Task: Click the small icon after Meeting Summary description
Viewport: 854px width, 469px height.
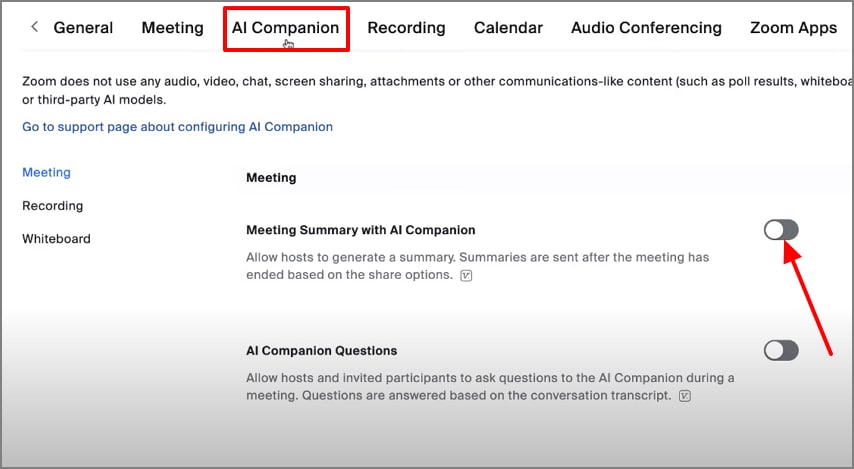Action: [466, 275]
